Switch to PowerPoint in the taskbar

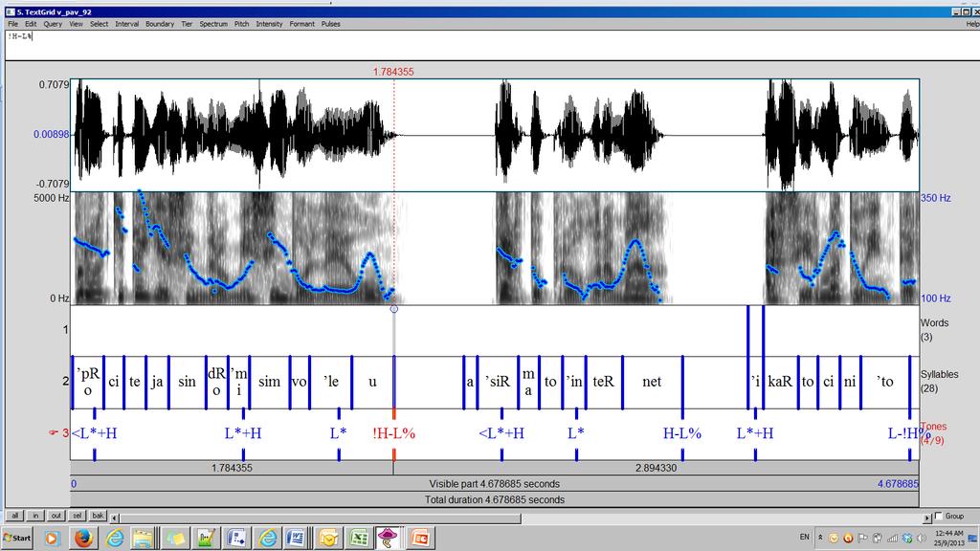[419, 538]
